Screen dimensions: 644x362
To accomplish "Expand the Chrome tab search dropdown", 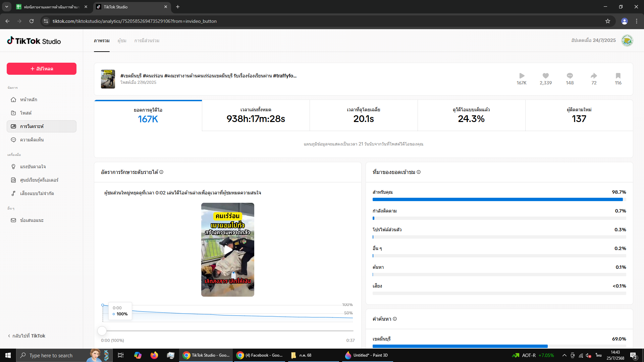I will 7,7.
